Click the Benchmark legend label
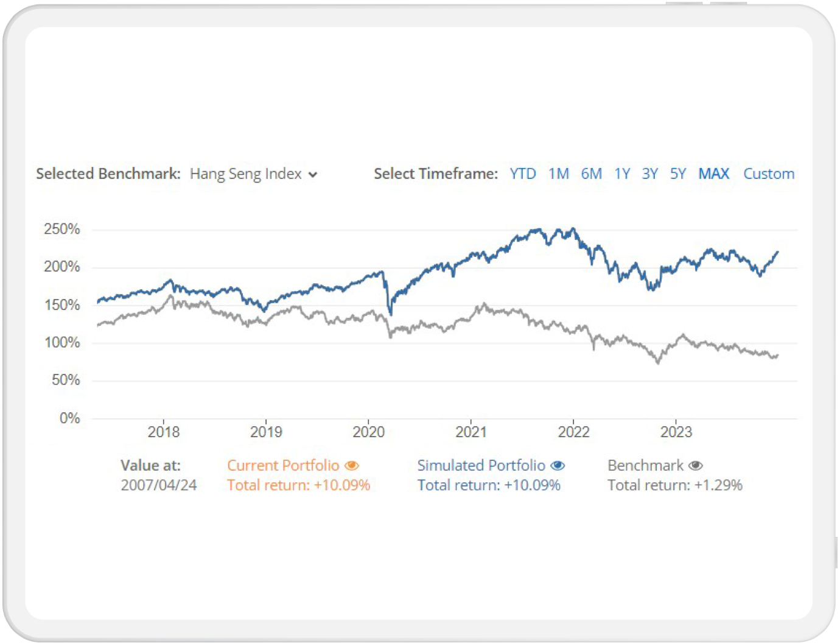Viewport: 840px width, 643px height. pyautogui.click(x=645, y=465)
